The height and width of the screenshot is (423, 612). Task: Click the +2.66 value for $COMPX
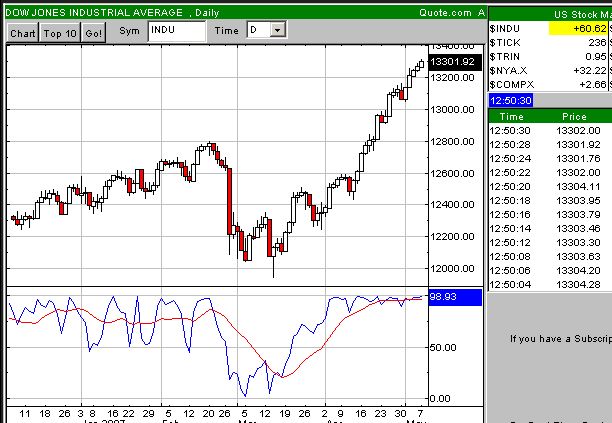592,85
